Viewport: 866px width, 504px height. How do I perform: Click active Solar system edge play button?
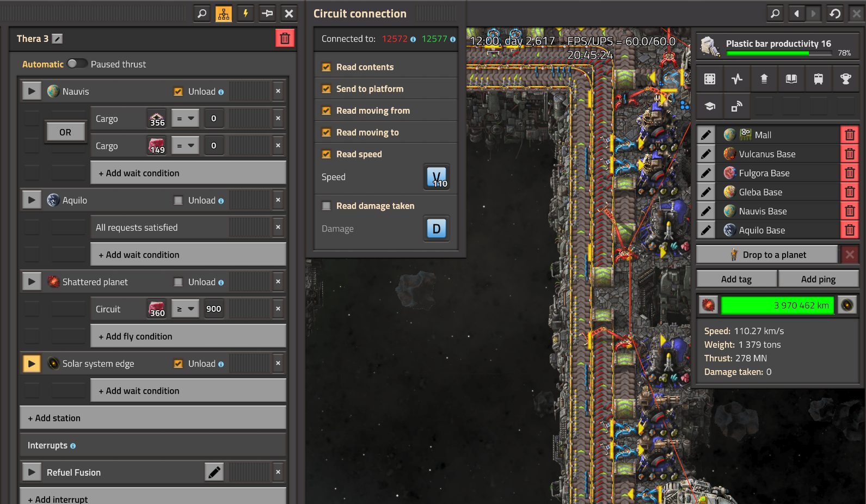point(32,364)
